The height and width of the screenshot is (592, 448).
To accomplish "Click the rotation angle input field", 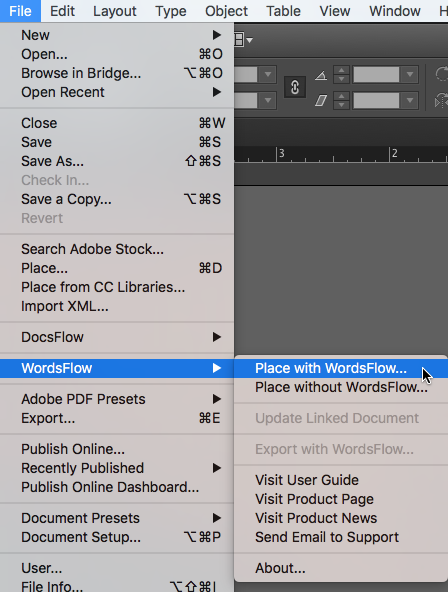I will (x=376, y=75).
